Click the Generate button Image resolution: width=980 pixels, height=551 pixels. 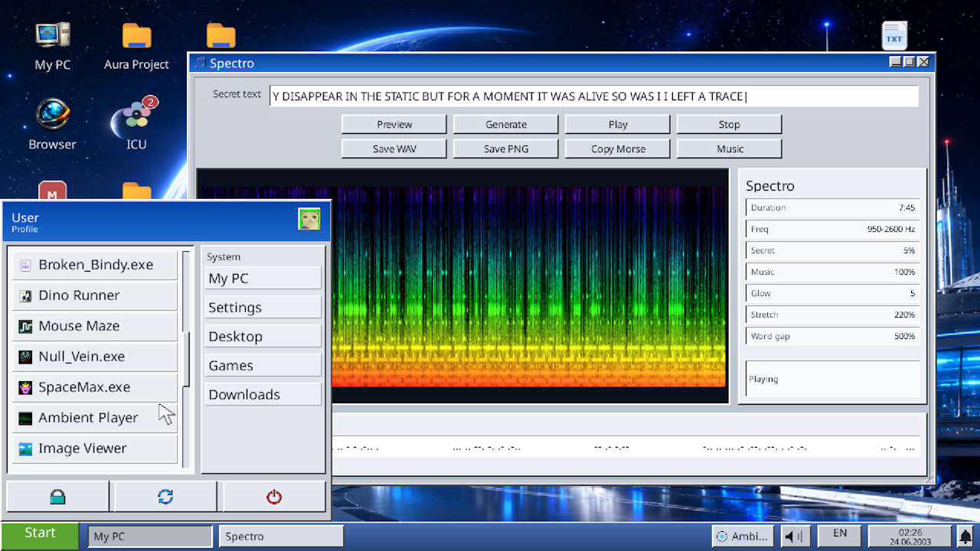click(506, 125)
